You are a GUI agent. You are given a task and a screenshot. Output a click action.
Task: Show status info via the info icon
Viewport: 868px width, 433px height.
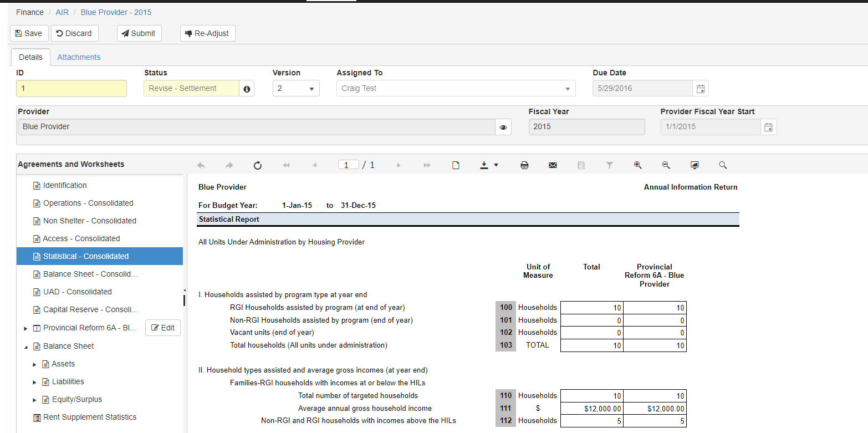click(x=247, y=89)
